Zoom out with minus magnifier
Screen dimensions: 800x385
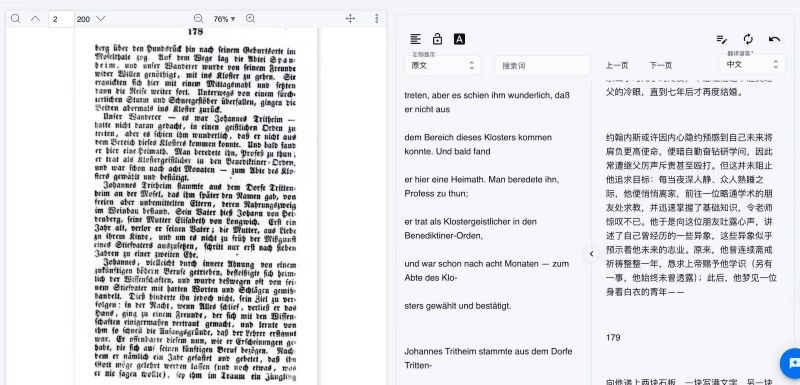[x=198, y=19]
